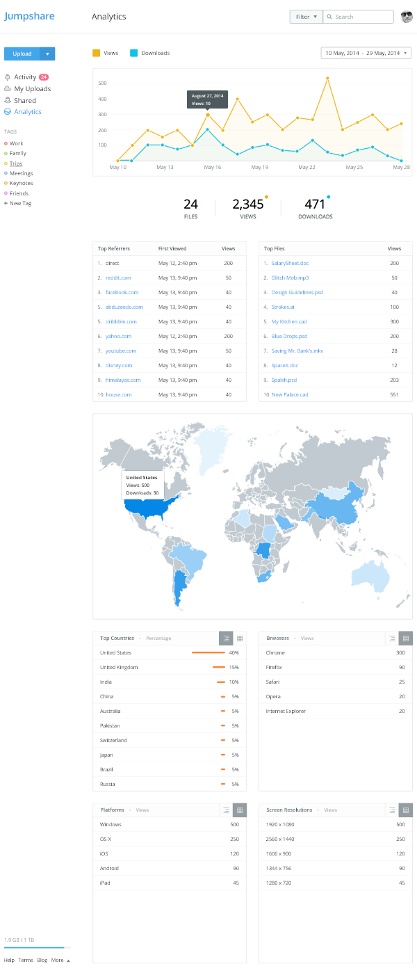Open the Shared files section
The width and height of the screenshot is (417, 980).
click(24, 100)
